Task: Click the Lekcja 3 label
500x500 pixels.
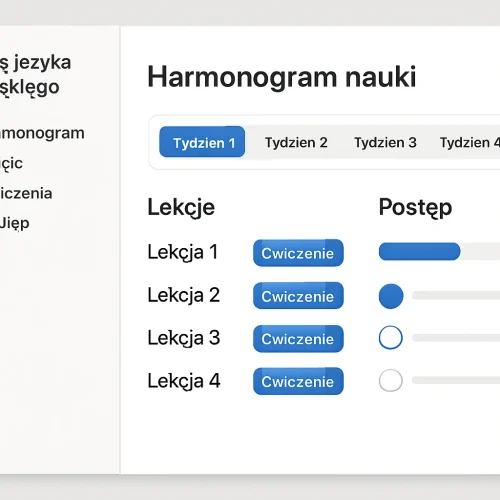Action: (x=184, y=338)
